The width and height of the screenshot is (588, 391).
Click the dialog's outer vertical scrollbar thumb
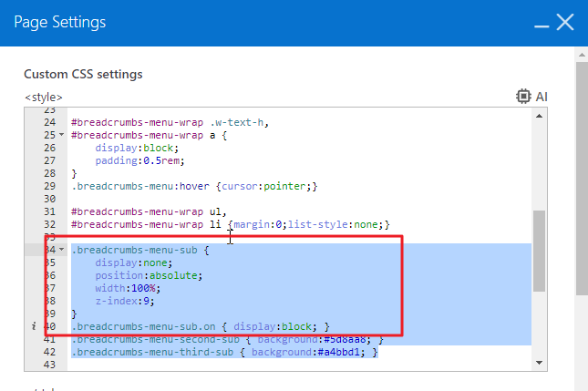tap(582, 178)
